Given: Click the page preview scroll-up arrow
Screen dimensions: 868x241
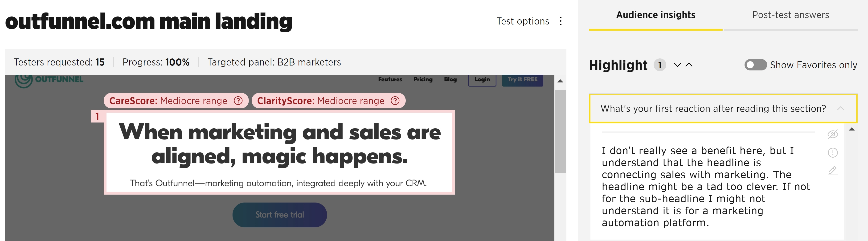Looking at the screenshot, I should tap(560, 81).
